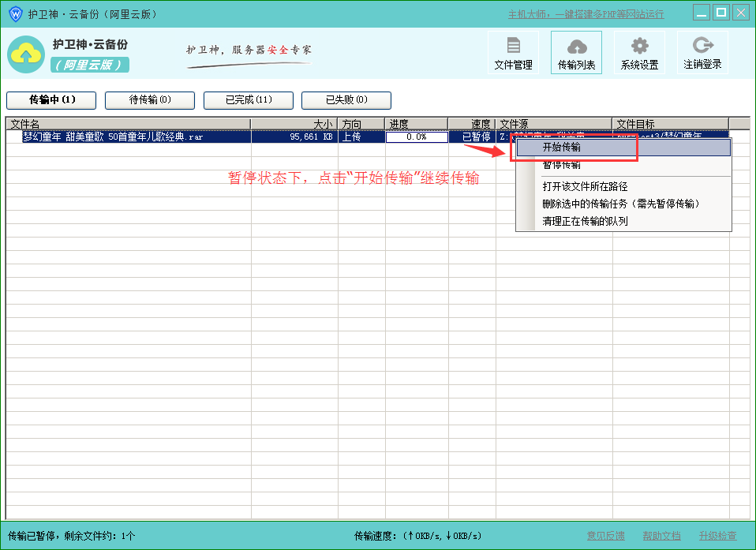This screenshot has width=756, height=550.
Task: Select file 梦幻童年 甜美童歌 50首童年儿歌经典.rar
Action: click(113, 137)
